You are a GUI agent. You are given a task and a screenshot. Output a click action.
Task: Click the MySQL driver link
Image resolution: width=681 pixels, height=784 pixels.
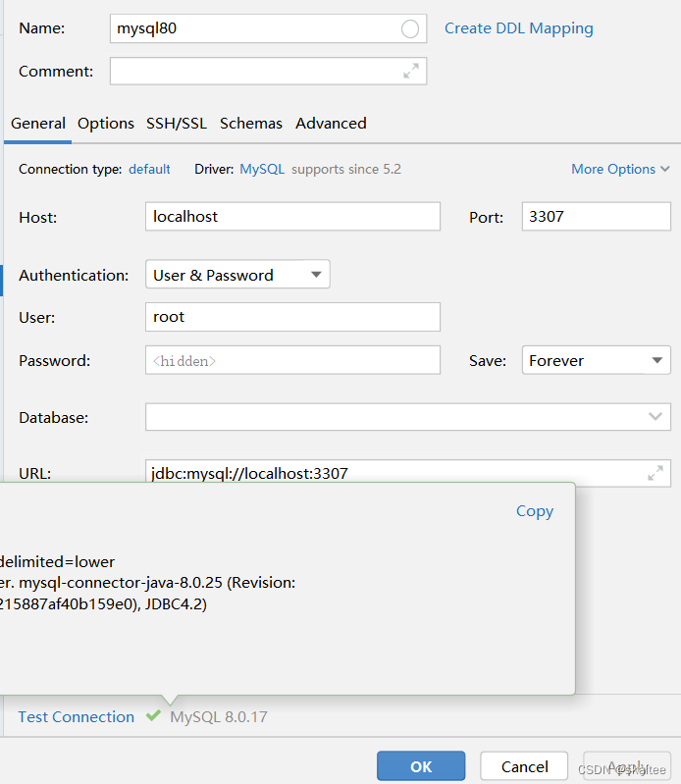point(262,169)
